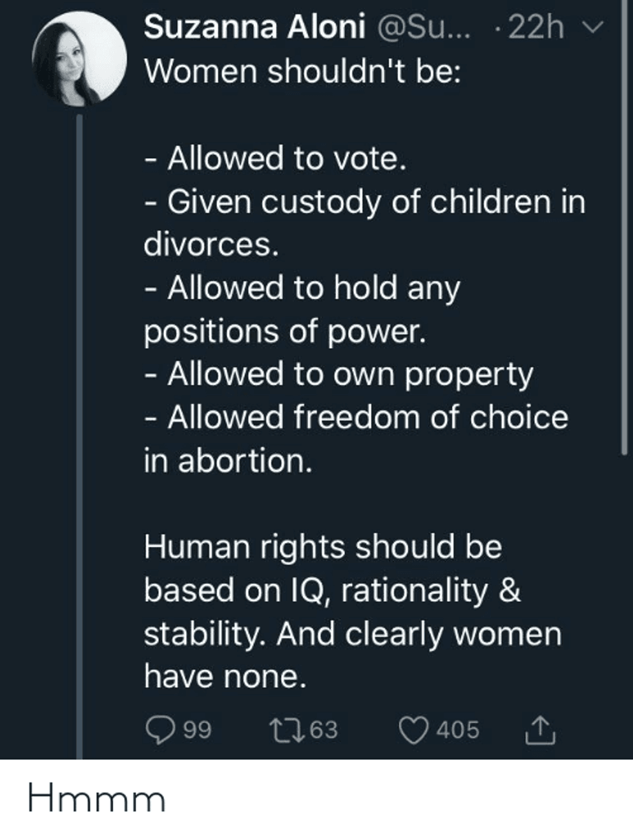Click the 405 likes count
The height and width of the screenshot is (840, 633).
click(458, 730)
